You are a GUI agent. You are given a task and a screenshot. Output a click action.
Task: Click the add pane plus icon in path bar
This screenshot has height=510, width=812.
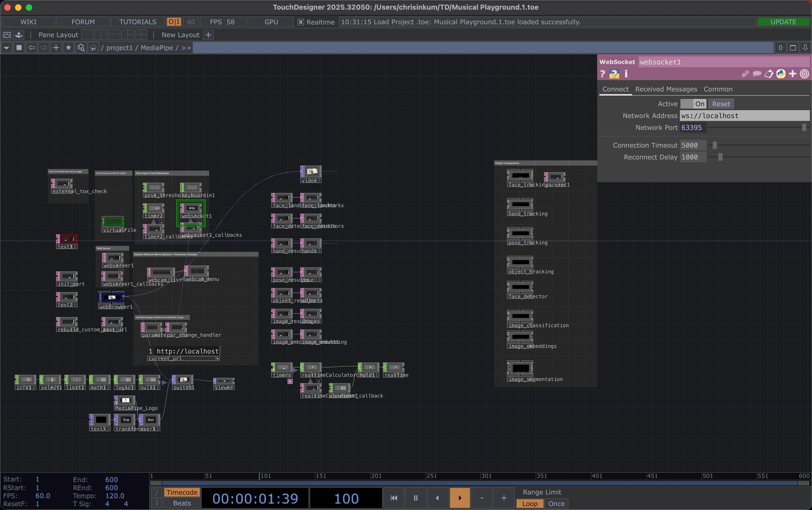[x=56, y=48]
